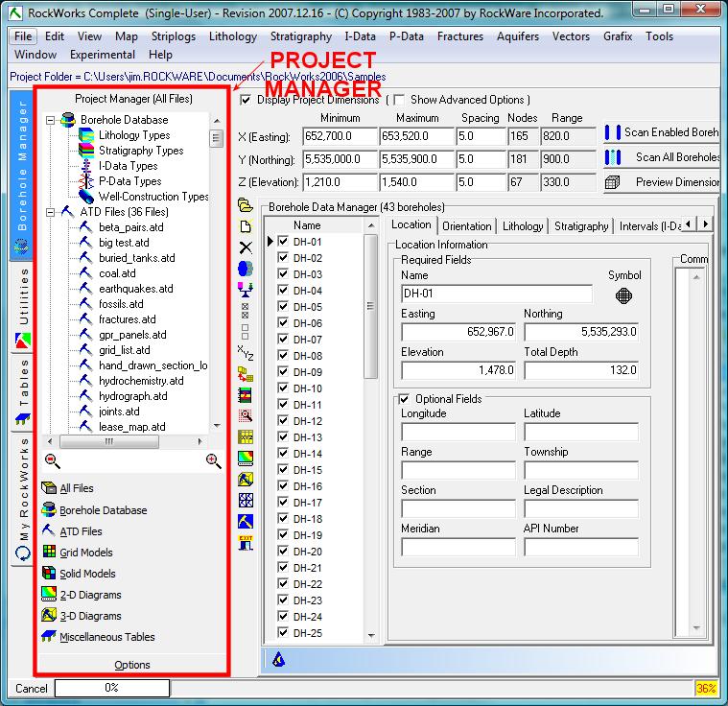The height and width of the screenshot is (706, 728).
Task: Open Project Manager Options
Action: 132,665
